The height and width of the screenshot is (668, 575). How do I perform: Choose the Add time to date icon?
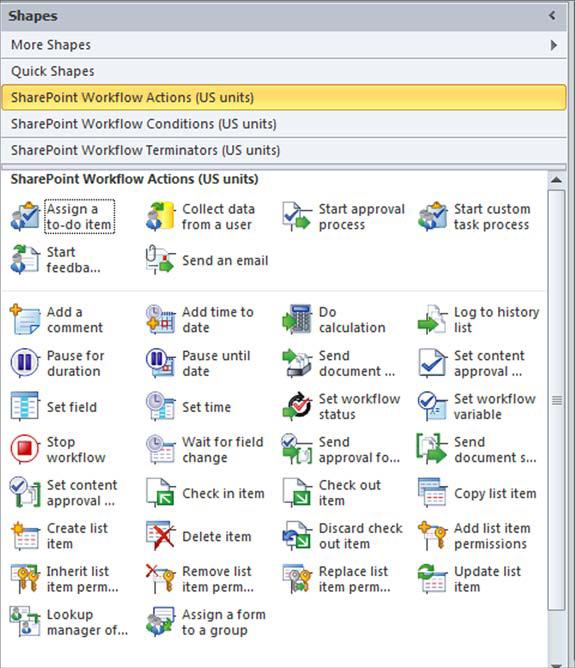(160, 320)
